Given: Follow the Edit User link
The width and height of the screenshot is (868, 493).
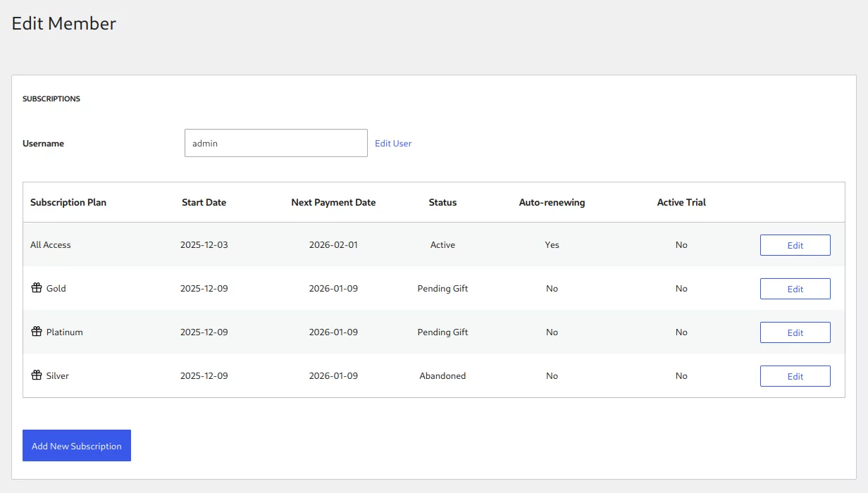Looking at the screenshot, I should click(393, 143).
